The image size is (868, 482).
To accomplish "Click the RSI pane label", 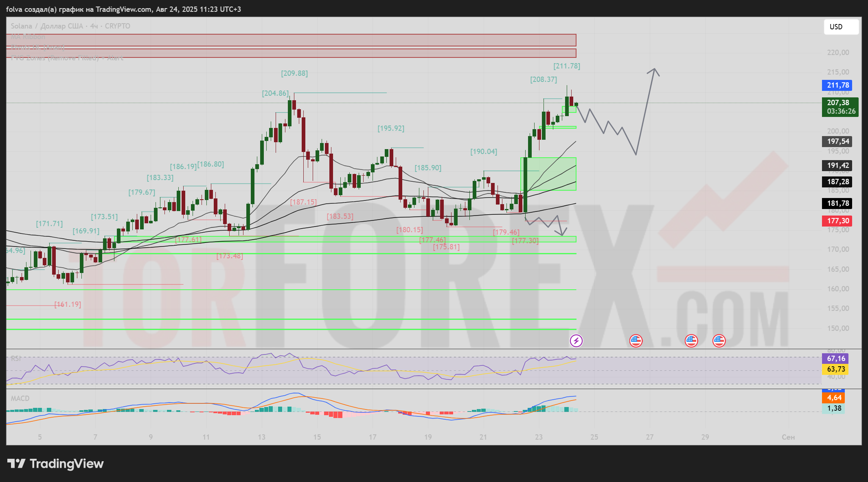I will click(x=16, y=359).
